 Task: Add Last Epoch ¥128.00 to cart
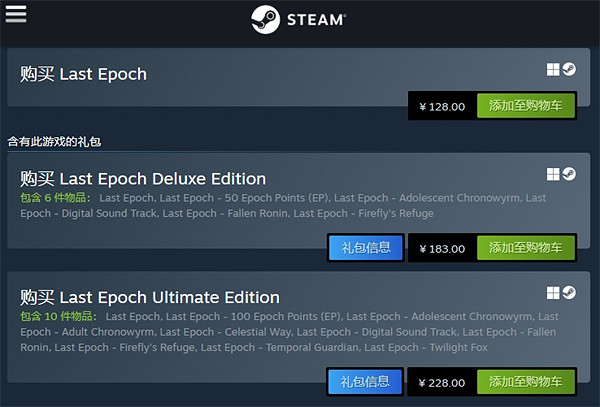(525, 106)
